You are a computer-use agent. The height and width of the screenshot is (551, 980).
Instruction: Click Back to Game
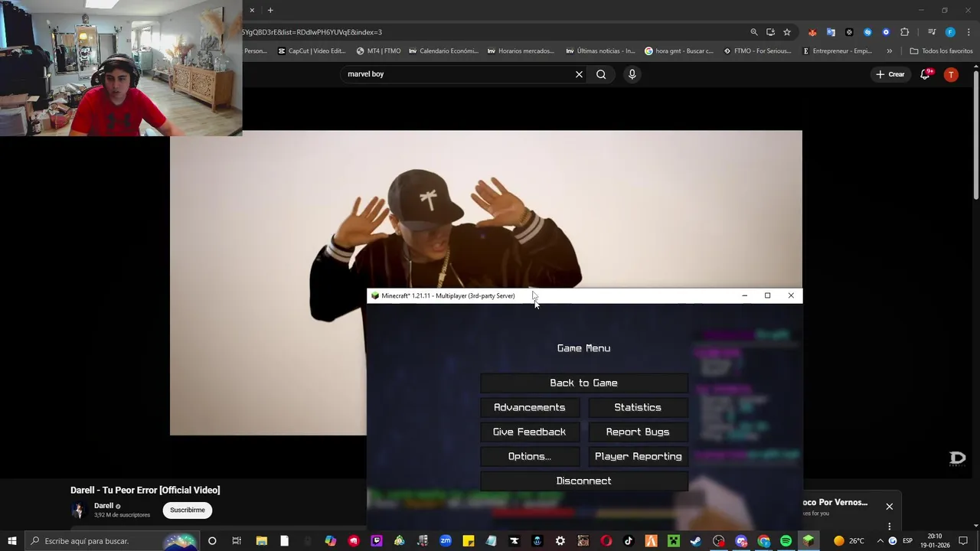tap(583, 383)
